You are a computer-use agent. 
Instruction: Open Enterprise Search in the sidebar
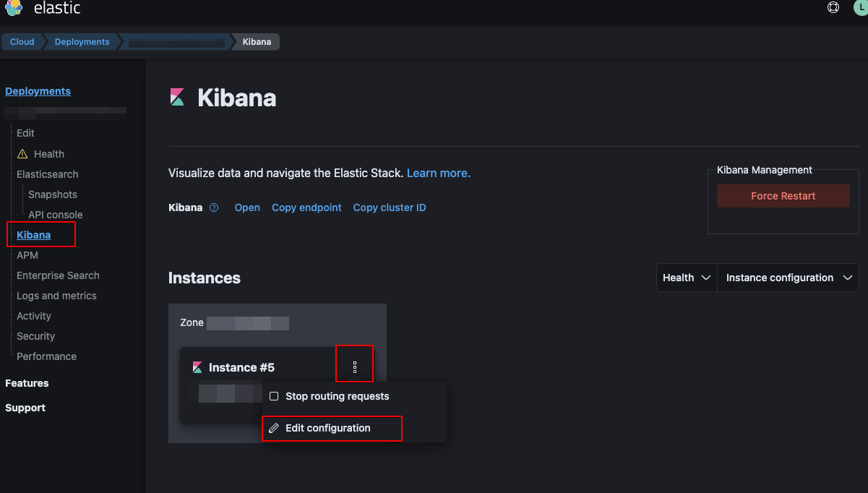[58, 275]
